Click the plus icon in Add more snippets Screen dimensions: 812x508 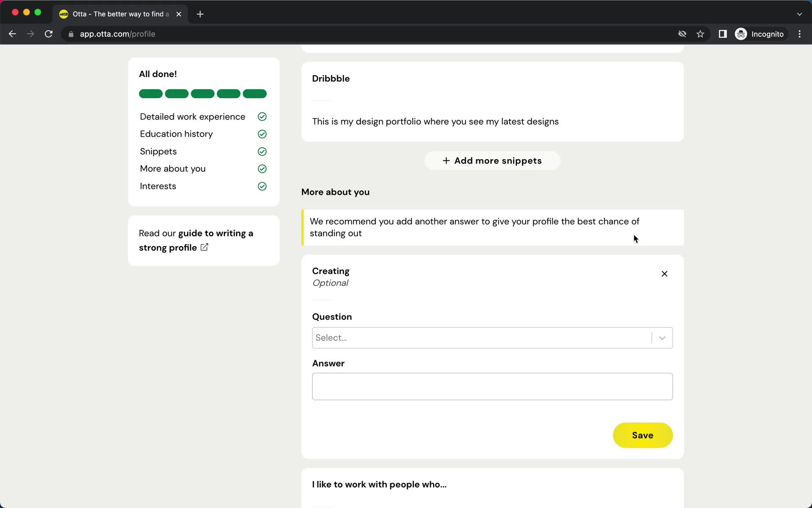point(446,161)
